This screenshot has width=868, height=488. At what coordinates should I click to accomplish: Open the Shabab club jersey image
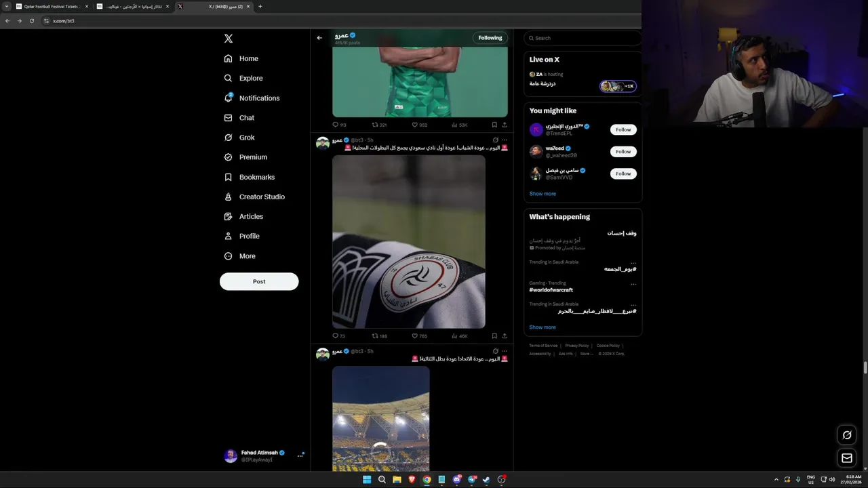pos(409,242)
